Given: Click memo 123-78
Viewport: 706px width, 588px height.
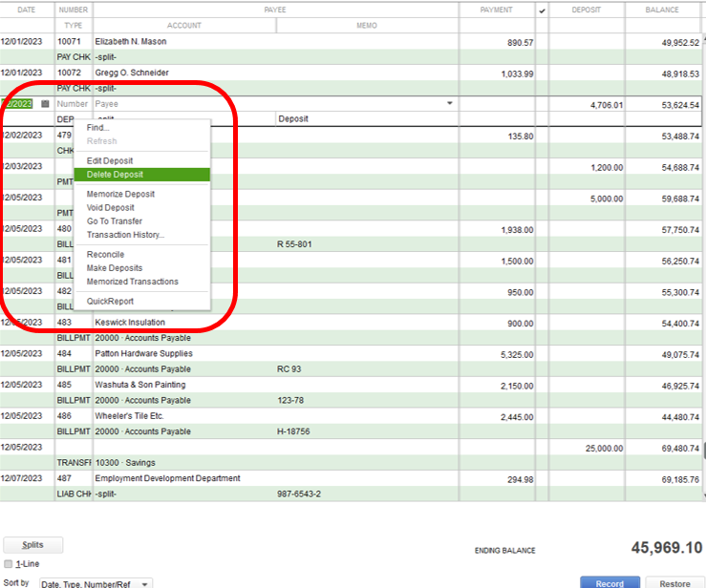Looking at the screenshot, I should 290,400.
